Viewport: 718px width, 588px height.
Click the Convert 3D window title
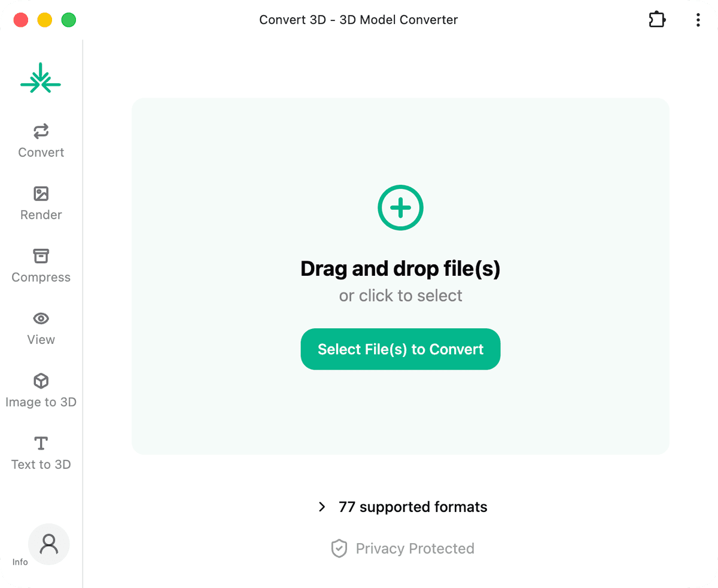[358, 19]
